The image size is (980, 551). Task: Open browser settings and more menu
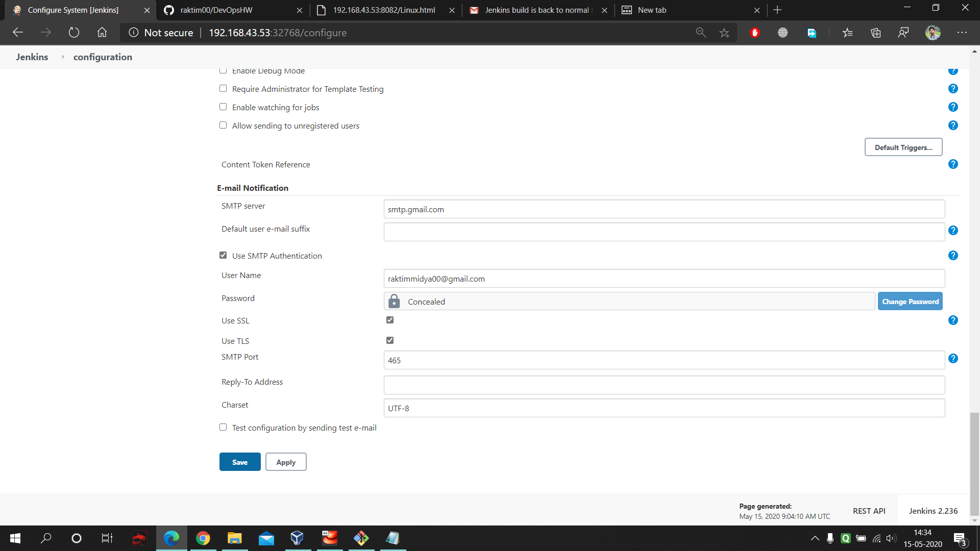pos(962,33)
